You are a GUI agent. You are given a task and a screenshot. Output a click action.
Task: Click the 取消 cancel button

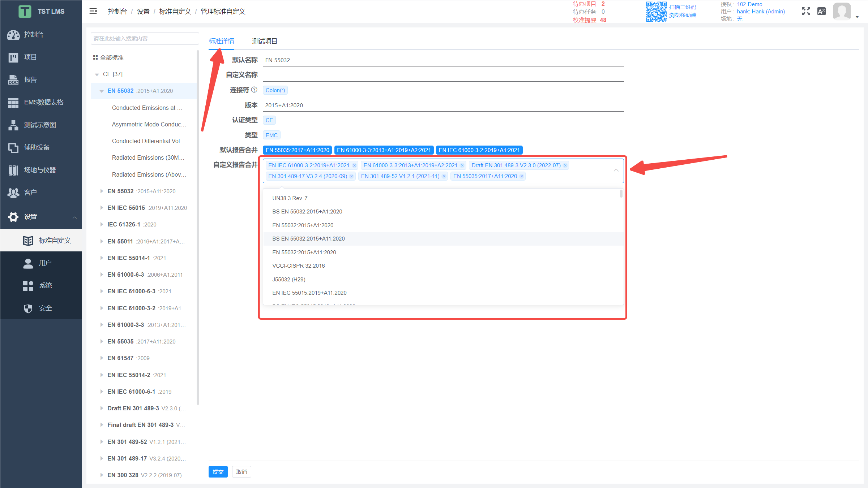241,472
